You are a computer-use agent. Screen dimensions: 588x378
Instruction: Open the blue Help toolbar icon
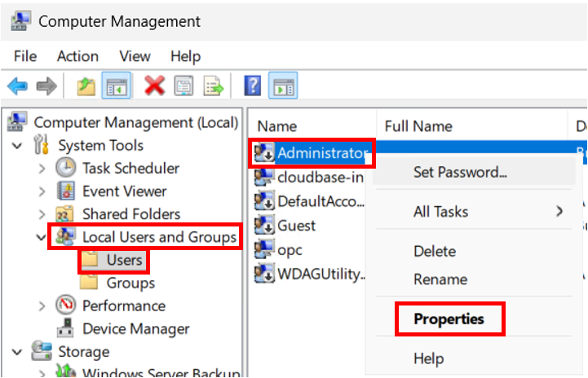pyautogui.click(x=253, y=86)
